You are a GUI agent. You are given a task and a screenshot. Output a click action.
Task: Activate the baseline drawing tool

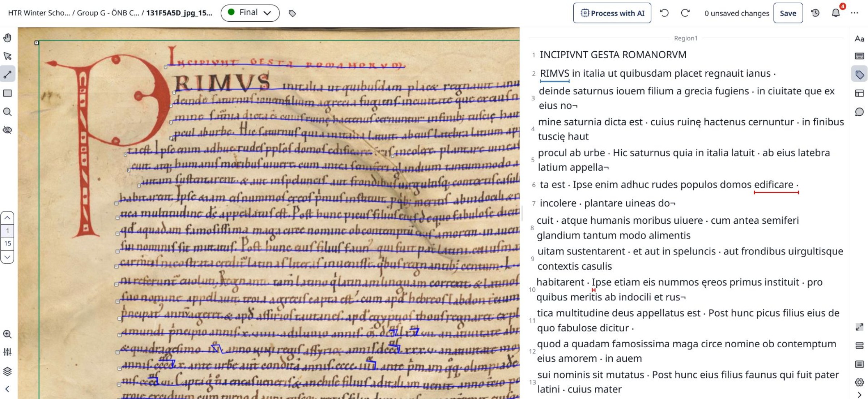[x=7, y=74]
